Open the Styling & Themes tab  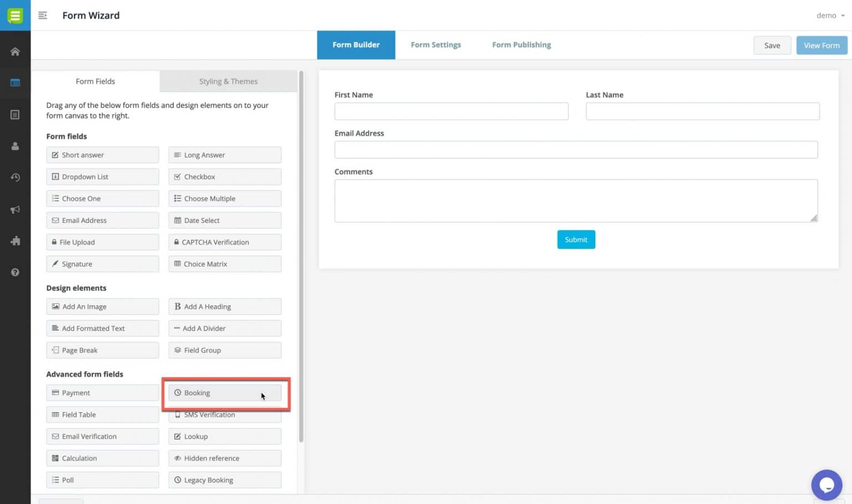point(228,81)
